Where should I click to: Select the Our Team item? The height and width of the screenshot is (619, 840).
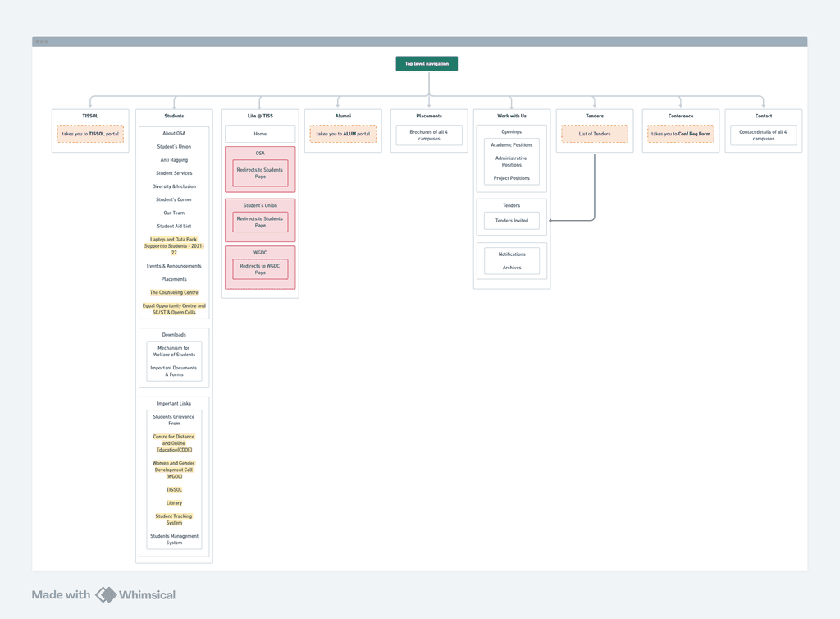pyautogui.click(x=174, y=213)
